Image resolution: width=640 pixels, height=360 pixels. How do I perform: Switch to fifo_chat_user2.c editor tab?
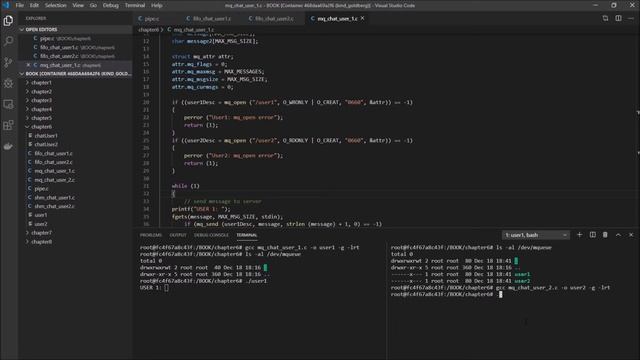click(x=274, y=18)
